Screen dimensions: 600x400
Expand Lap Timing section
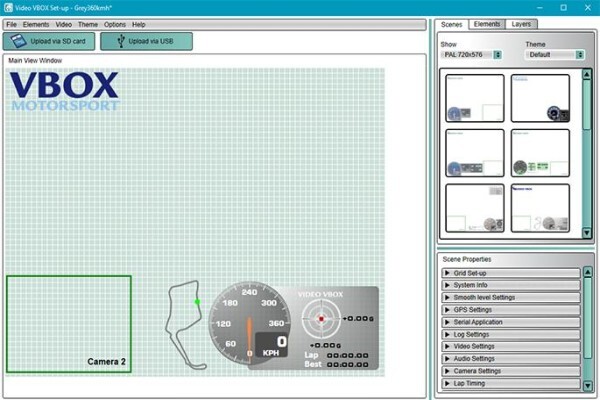511,383
